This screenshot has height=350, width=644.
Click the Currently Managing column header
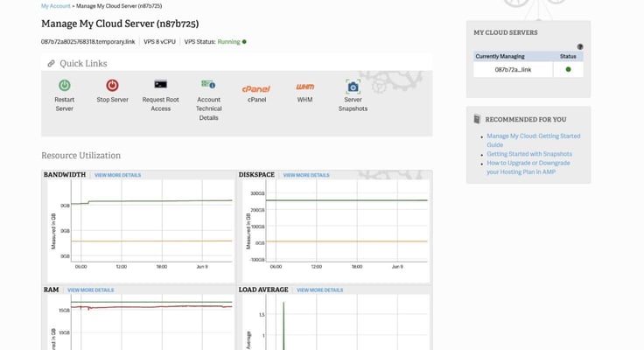pos(500,56)
